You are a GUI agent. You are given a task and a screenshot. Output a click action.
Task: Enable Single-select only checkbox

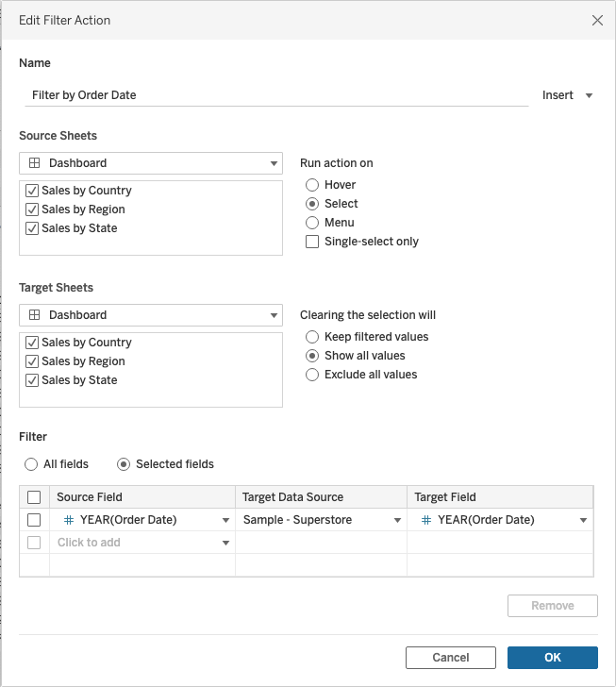[313, 242]
